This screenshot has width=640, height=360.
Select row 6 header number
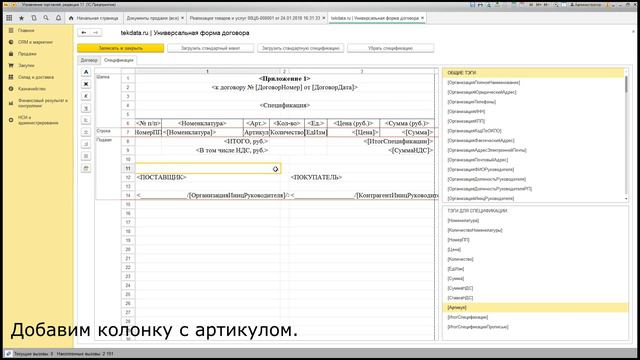coord(128,123)
